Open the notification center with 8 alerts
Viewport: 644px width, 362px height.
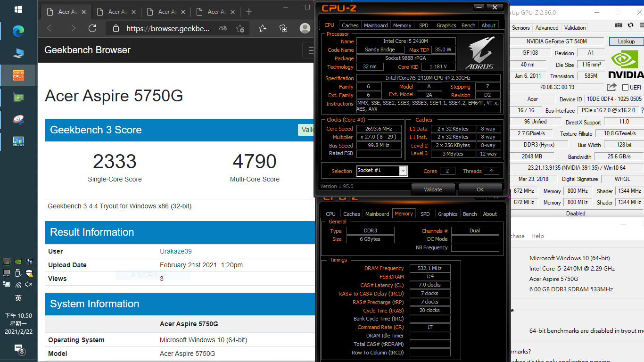[19, 349]
